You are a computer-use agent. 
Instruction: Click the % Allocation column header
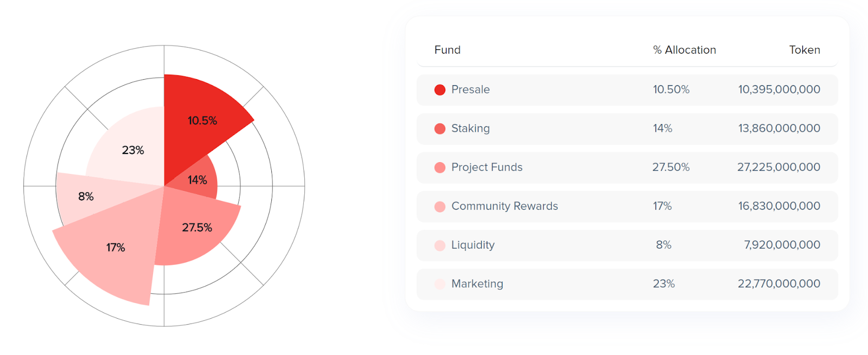point(685,50)
